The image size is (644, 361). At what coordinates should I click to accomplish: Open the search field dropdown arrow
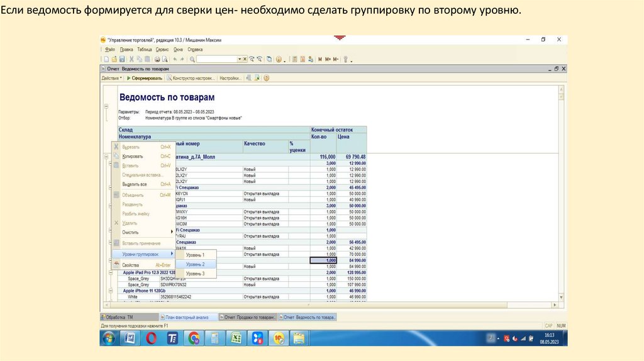[x=238, y=59]
